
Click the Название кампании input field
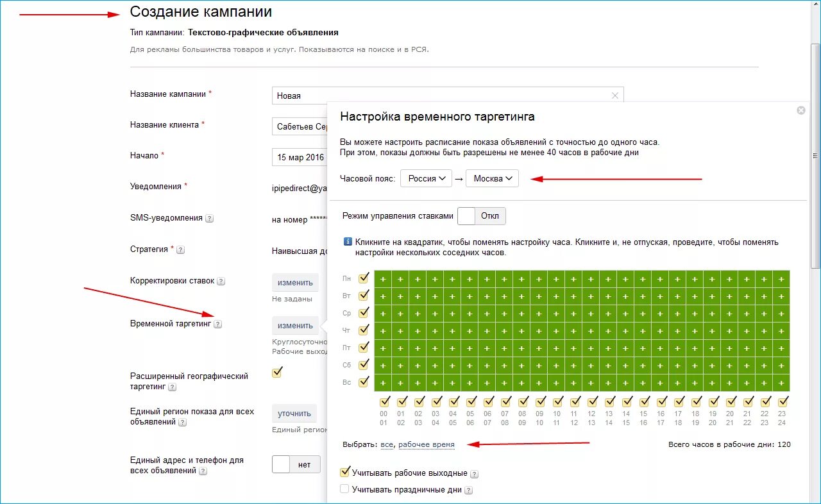448,96
